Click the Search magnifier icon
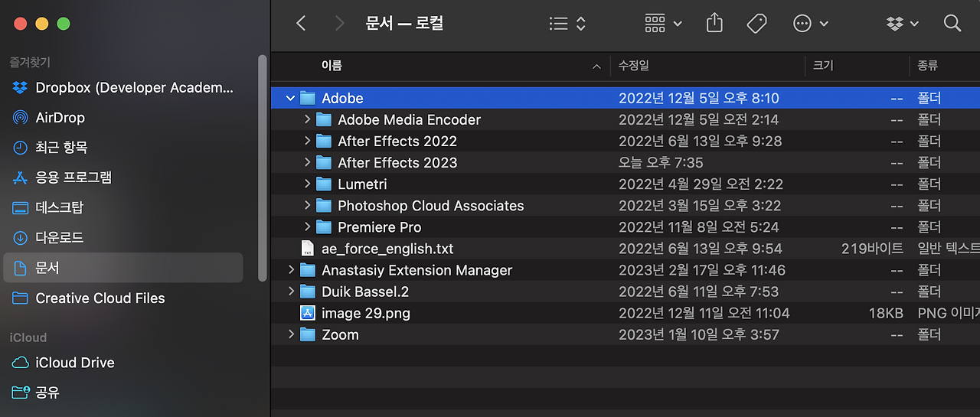980x417 pixels. 952,24
